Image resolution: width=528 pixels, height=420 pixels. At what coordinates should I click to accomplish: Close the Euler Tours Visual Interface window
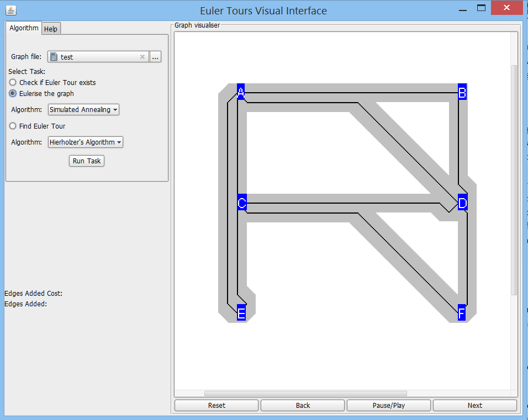506,8
